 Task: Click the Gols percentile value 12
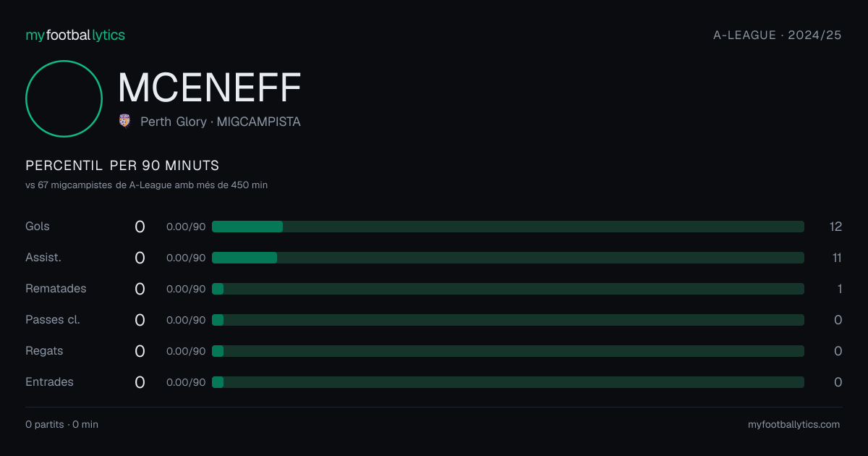835,227
